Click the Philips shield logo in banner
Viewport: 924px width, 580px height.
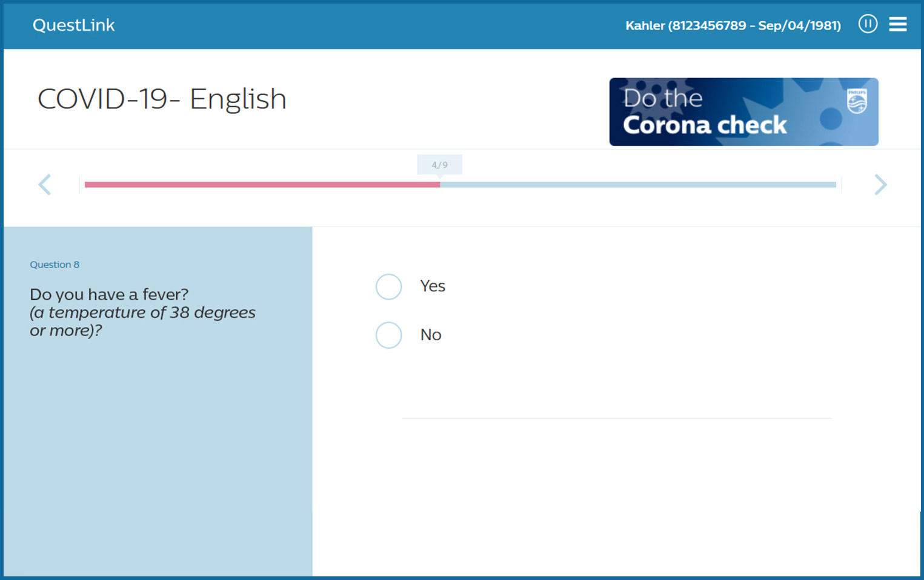click(857, 102)
